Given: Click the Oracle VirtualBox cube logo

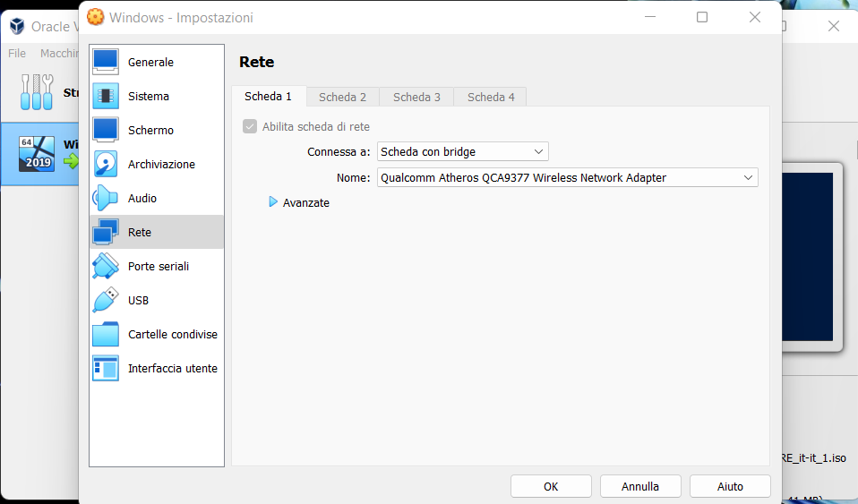Looking at the screenshot, I should click(18, 26).
